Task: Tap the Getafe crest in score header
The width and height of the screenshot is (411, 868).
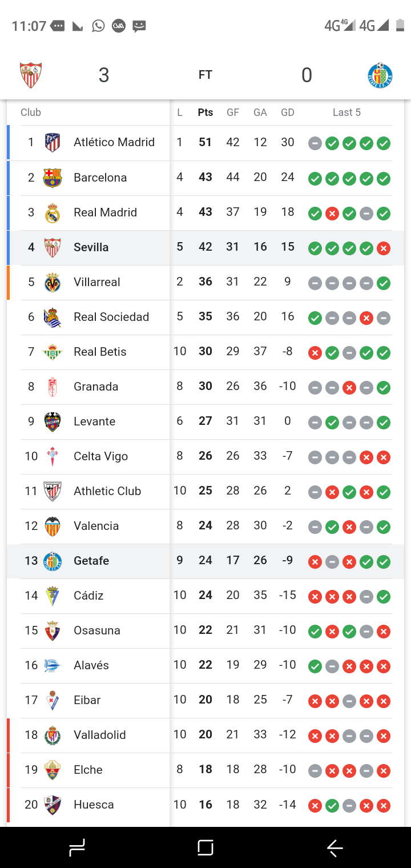Action: [x=380, y=75]
